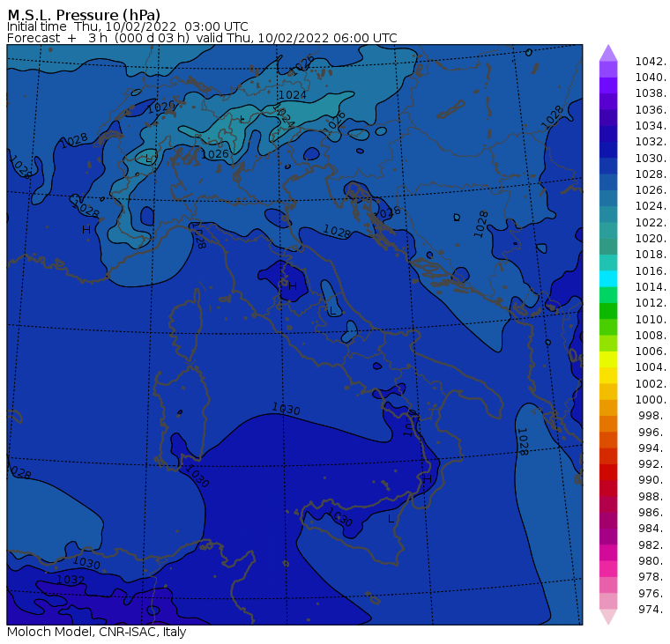Screen dimensions: 670x644
Task: Click the "1034." legend label
Action: (x=651, y=126)
